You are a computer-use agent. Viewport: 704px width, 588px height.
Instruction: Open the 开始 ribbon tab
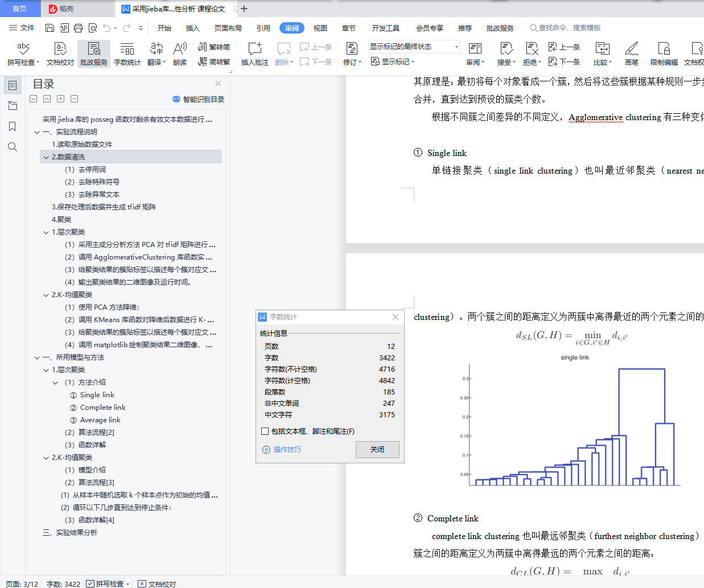pos(164,28)
